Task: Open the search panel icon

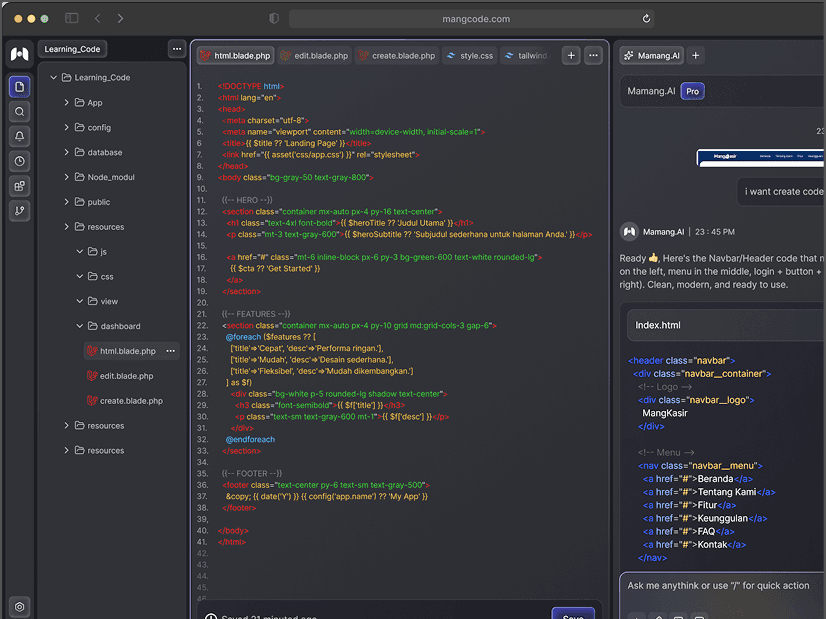Action: tap(19, 112)
